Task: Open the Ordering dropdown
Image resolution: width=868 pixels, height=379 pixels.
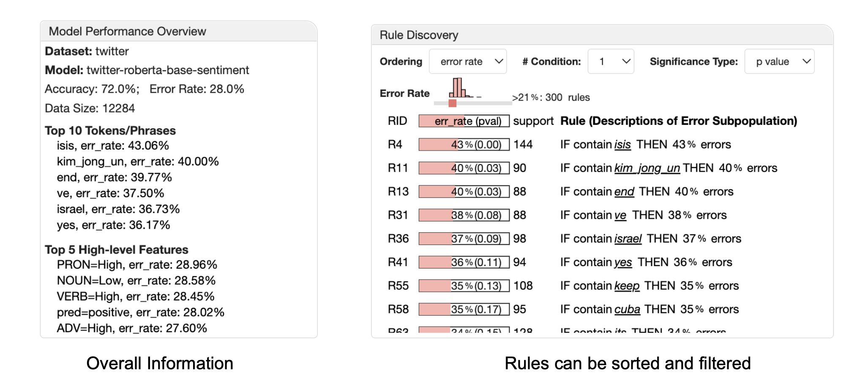Action: [468, 62]
